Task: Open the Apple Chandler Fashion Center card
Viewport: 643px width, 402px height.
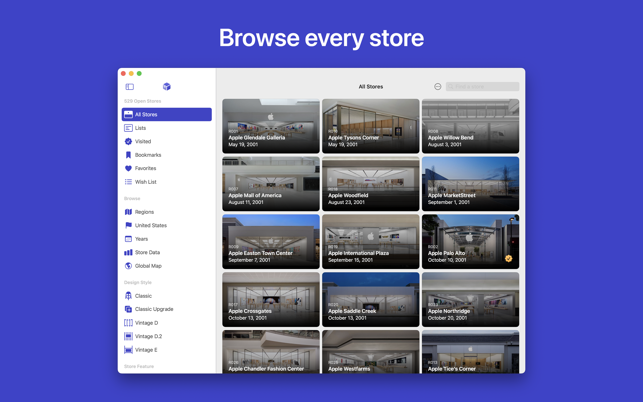Action: click(x=271, y=352)
